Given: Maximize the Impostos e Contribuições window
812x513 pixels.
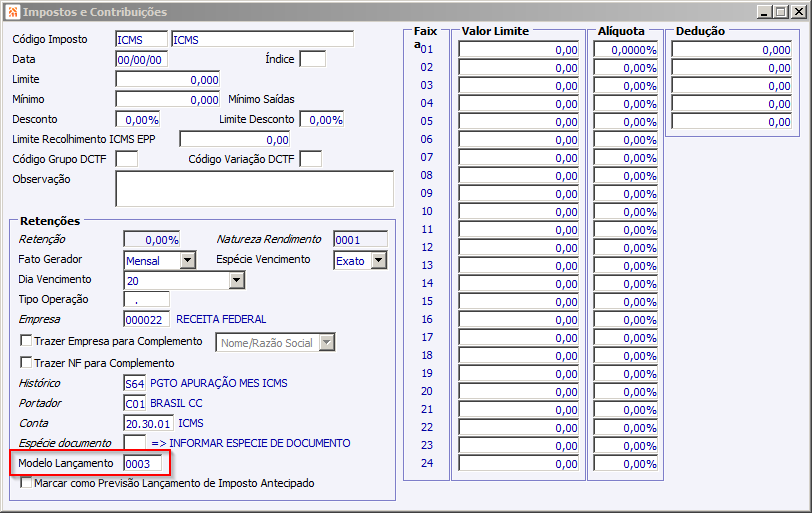Looking at the screenshot, I should pyautogui.click(x=781, y=11).
